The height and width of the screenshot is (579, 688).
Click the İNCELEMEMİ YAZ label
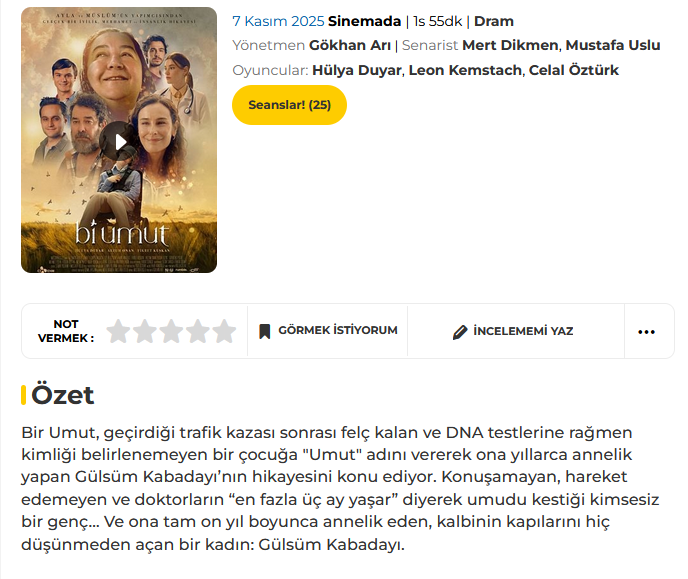(x=523, y=331)
